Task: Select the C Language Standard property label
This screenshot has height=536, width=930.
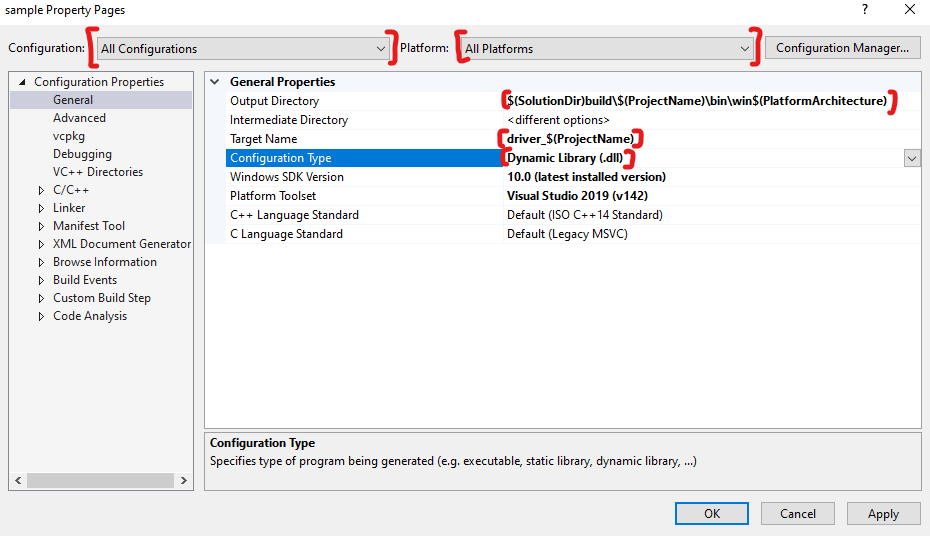Action: [x=286, y=234]
